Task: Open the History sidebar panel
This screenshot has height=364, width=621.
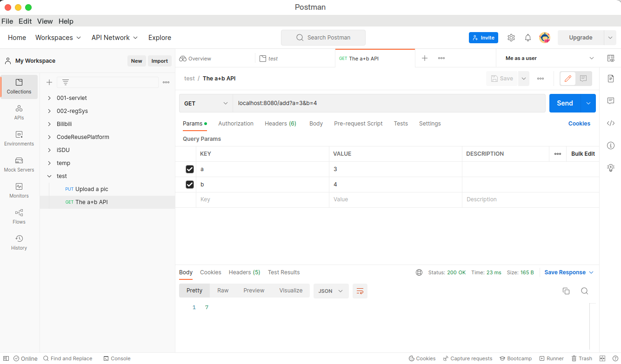Action: (19, 243)
